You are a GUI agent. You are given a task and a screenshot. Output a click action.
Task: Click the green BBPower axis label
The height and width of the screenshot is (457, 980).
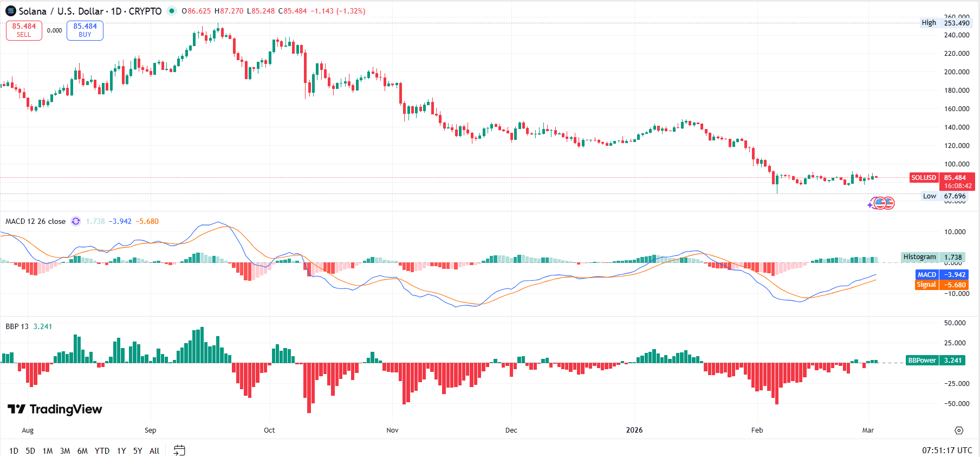pyautogui.click(x=921, y=361)
